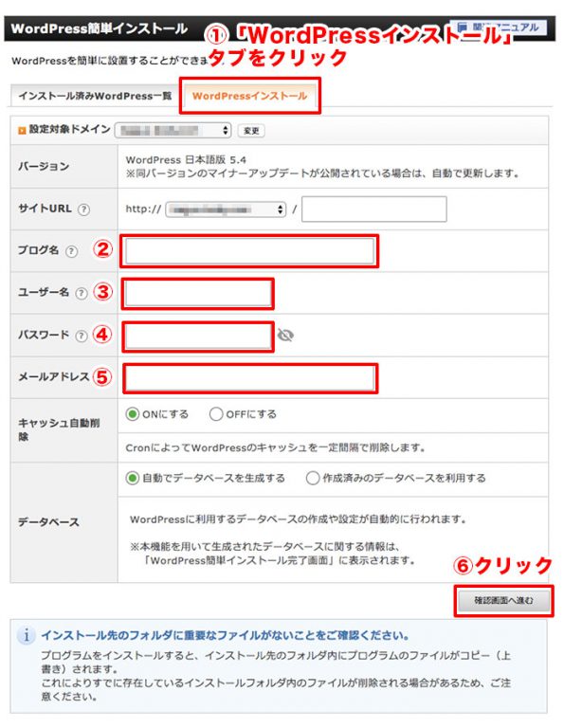Select 自動でデータベースを生成する radio
Screen dimensions: 564x728
click(133, 478)
